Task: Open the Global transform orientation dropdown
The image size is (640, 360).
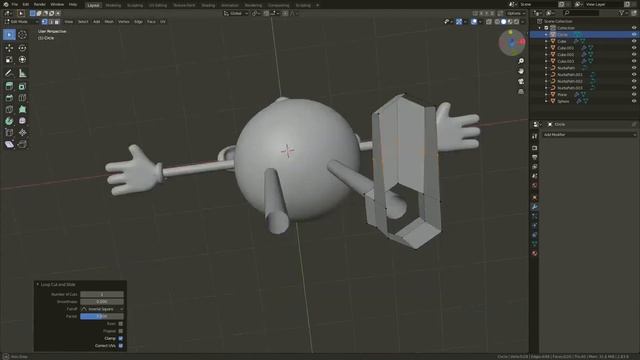Action: pyautogui.click(x=236, y=13)
